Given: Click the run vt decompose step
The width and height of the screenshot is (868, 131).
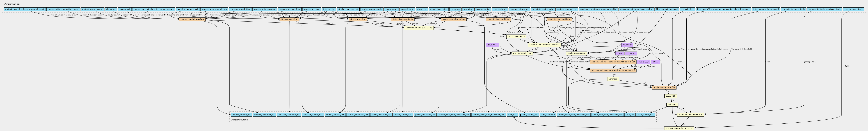Looking at the screenshot, I should point(516,36).
